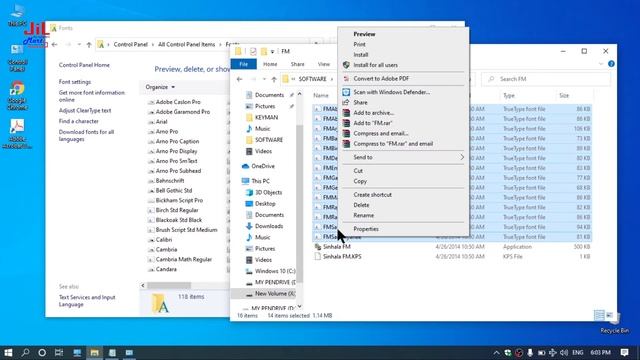Image resolution: width=640 pixels, height=360 pixels.
Task: Click Preview in the context menu
Action: 364,34
